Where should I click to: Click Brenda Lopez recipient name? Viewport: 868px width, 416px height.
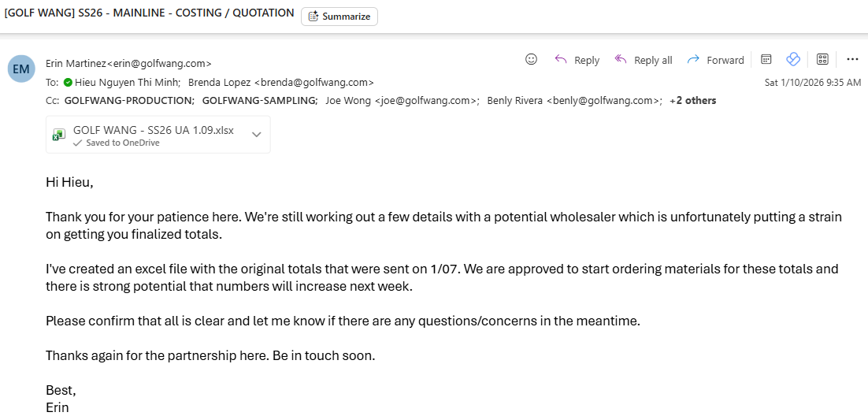(x=280, y=82)
